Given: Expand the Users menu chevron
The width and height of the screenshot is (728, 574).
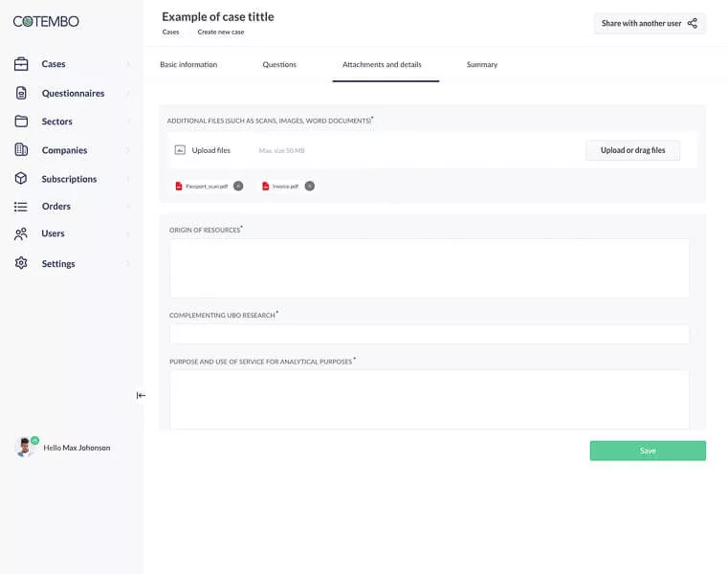Looking at the screenshot, I should click(128, 233).
